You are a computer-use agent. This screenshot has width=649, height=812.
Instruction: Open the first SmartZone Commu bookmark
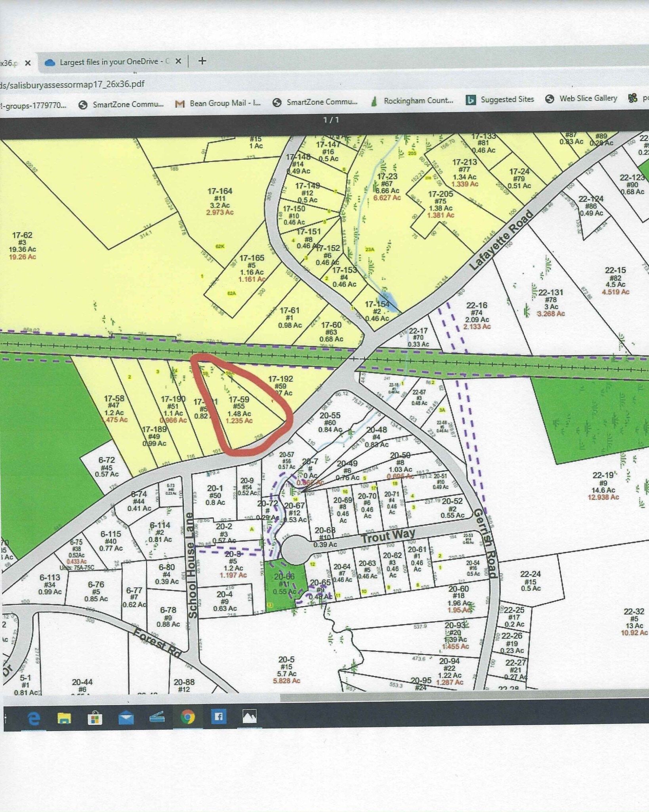tap(122, 104)
